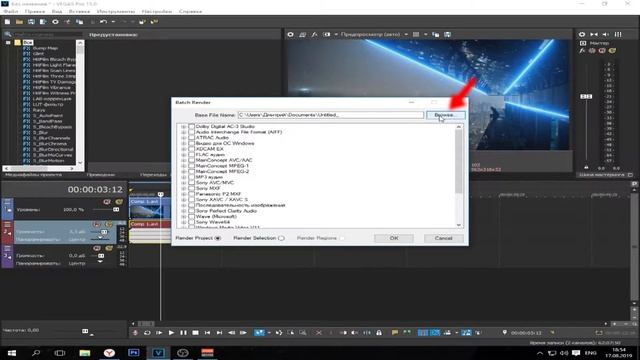Check the Wave (Microsoft) checkbox
The image size is (640, 360).
[191, 216]
